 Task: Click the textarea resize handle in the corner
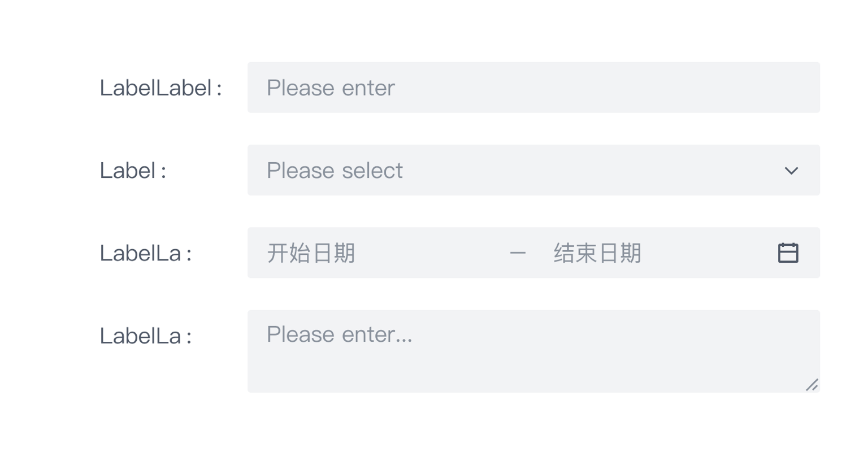[812, 385]
